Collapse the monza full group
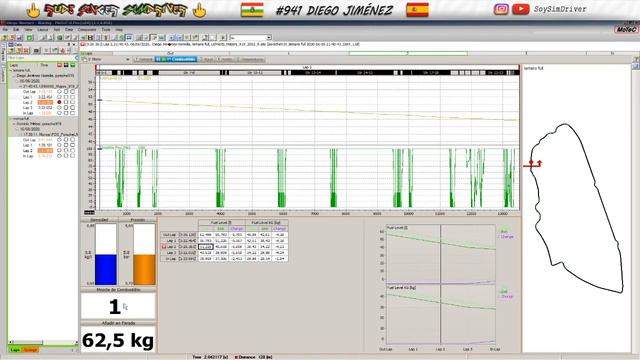Viewport: 640px width, 360px height. pos(11,118)
